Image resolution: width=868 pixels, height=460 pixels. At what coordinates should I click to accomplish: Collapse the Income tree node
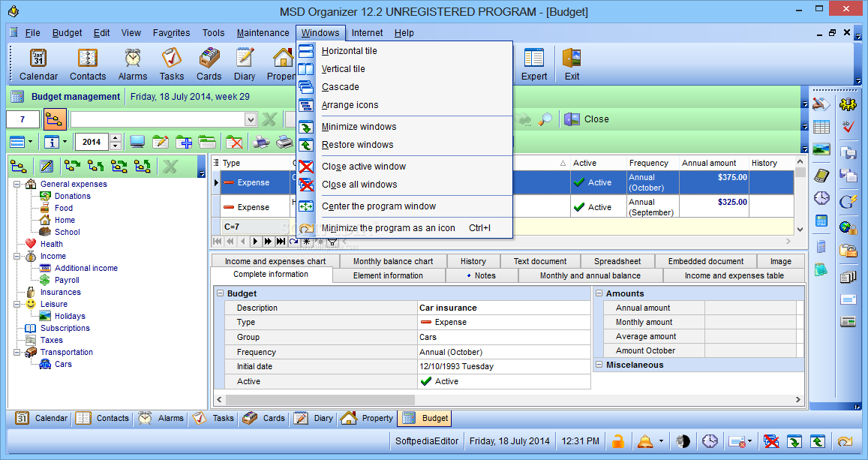point(17,256)
